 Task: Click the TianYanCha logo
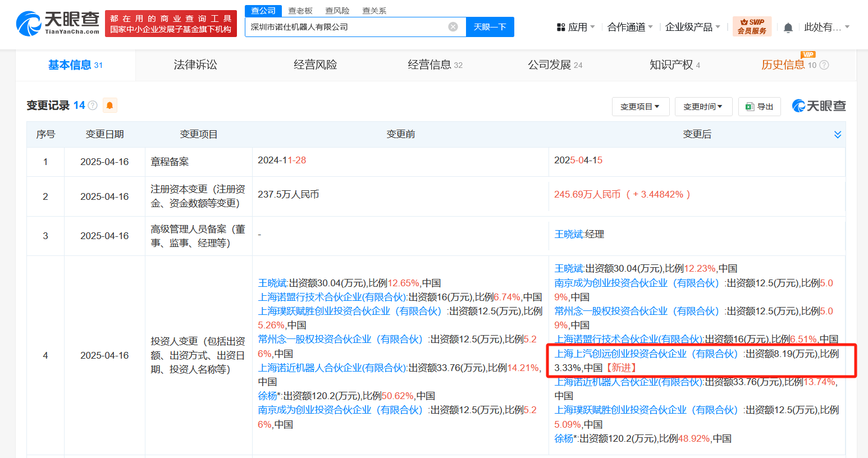(58, 24)
